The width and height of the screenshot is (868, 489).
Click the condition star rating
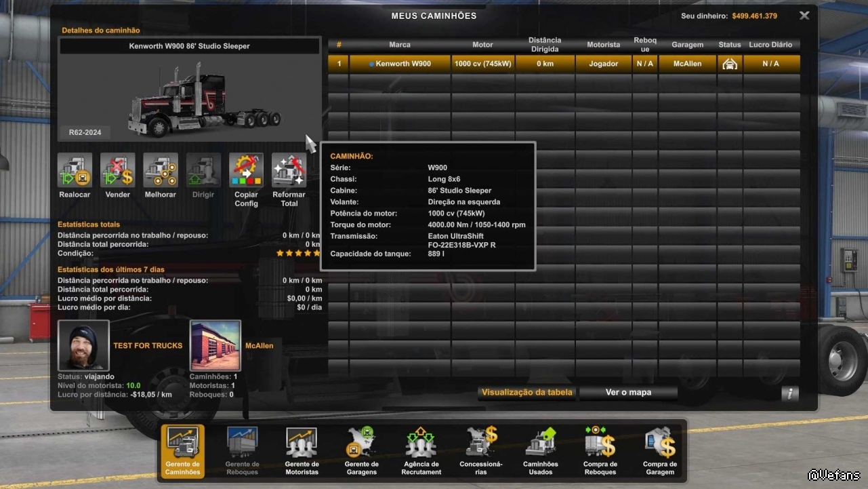point(298,253)
